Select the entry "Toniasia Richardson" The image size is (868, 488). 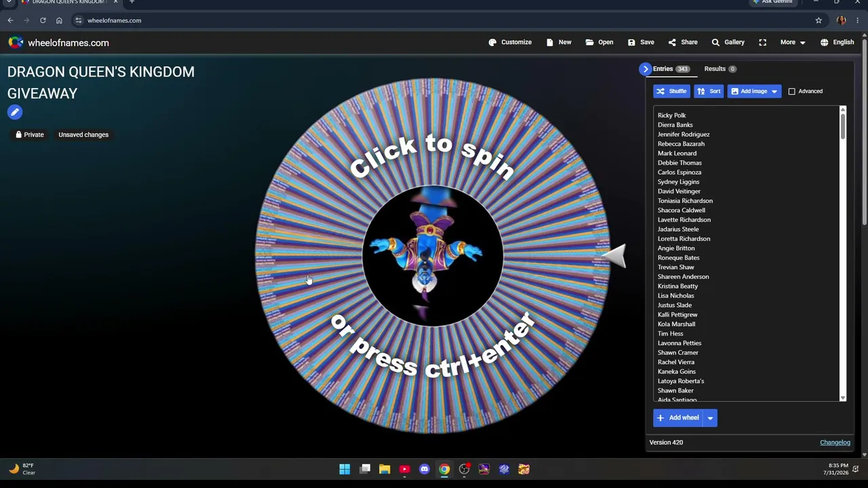tap(685, 201)
